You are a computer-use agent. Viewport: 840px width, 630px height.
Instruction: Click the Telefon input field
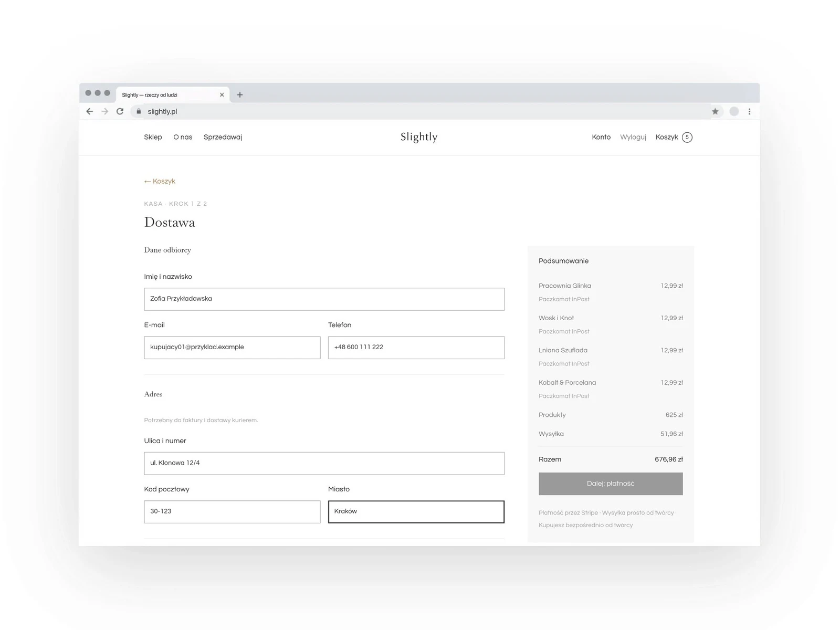(x=416, y=348)
